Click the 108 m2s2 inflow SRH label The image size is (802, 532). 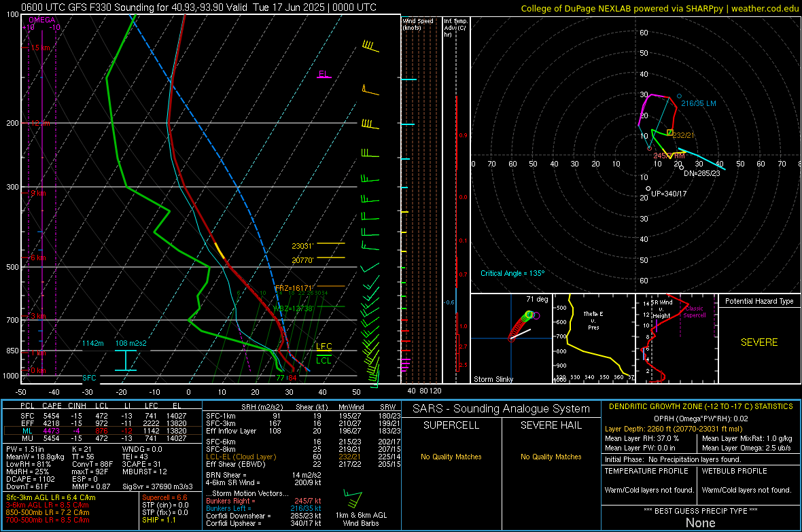(x=131, y=343)
